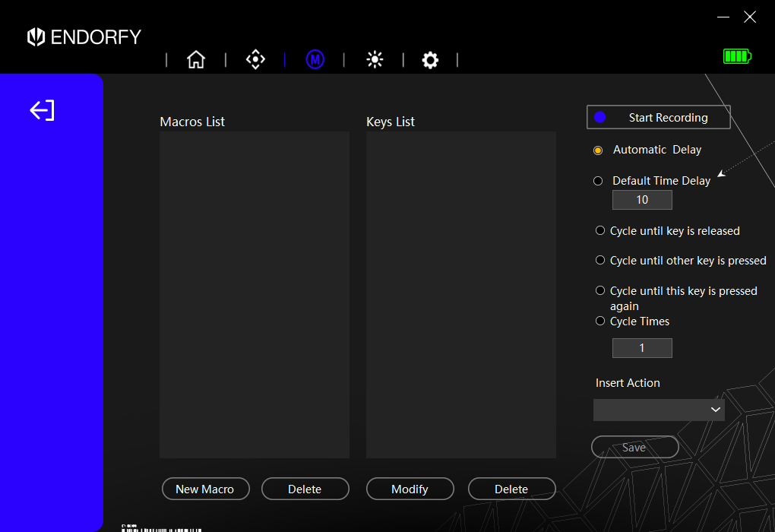Viewport: 775px width, 532px height.
Task: Enable Automatic Delay
Action: 598,150
